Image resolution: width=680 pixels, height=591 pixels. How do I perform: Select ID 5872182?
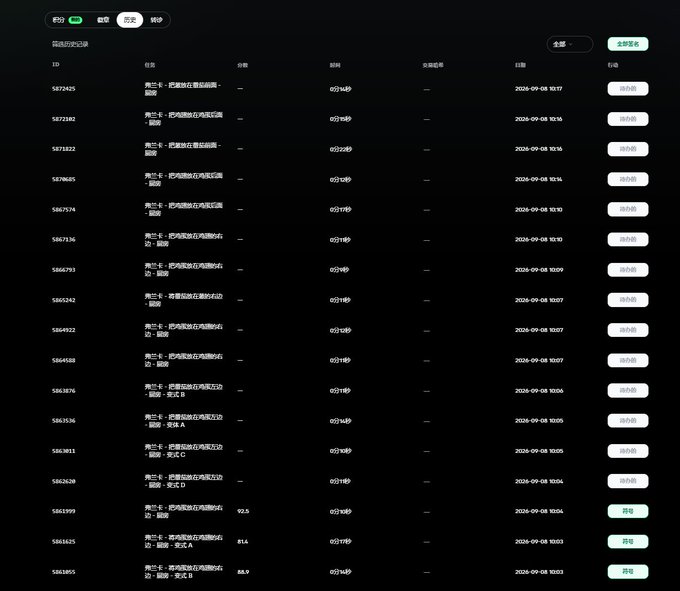pyautogui.click(x=64, y=119)
